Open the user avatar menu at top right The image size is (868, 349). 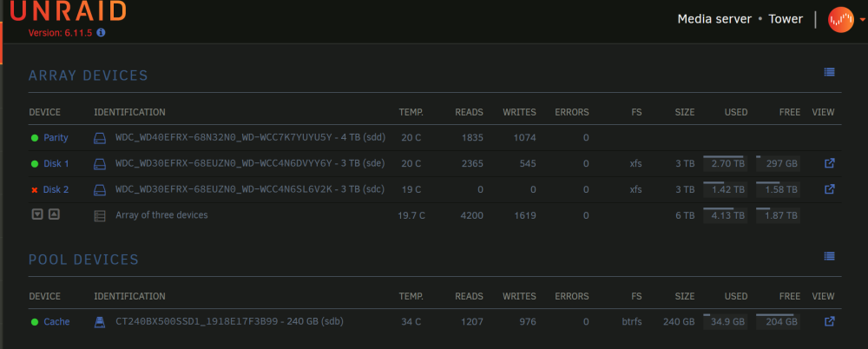(841, 19)
